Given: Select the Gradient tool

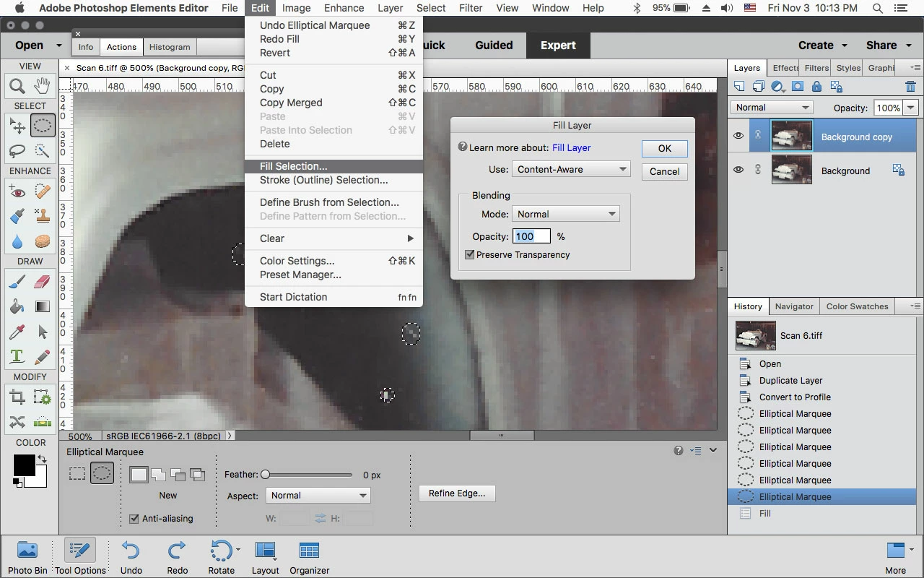Looking at the screenshot, I should pyautogui.click(x=43, y=306).
